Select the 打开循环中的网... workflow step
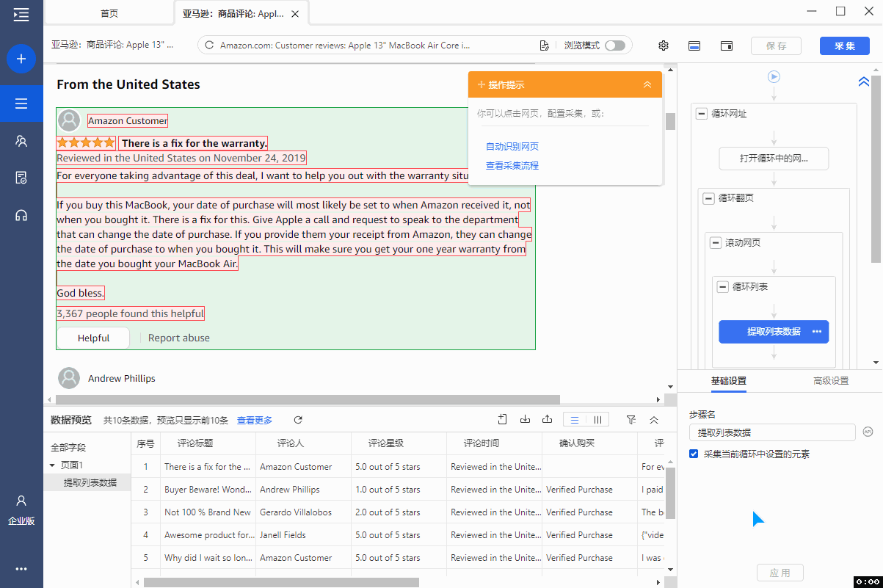This screenshot has height=588, width=883. point(774,159)
